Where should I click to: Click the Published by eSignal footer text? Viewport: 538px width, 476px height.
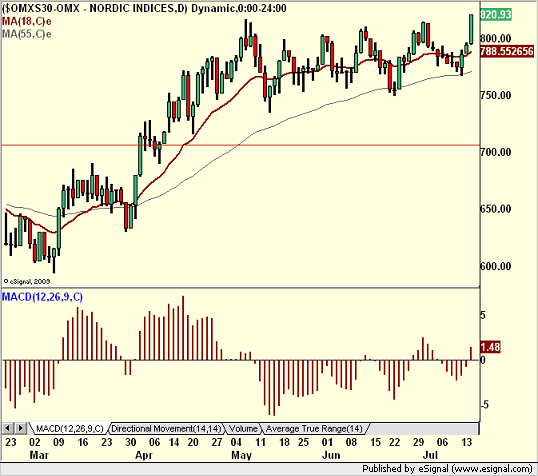pyautogui.click(x=447, y=469)
